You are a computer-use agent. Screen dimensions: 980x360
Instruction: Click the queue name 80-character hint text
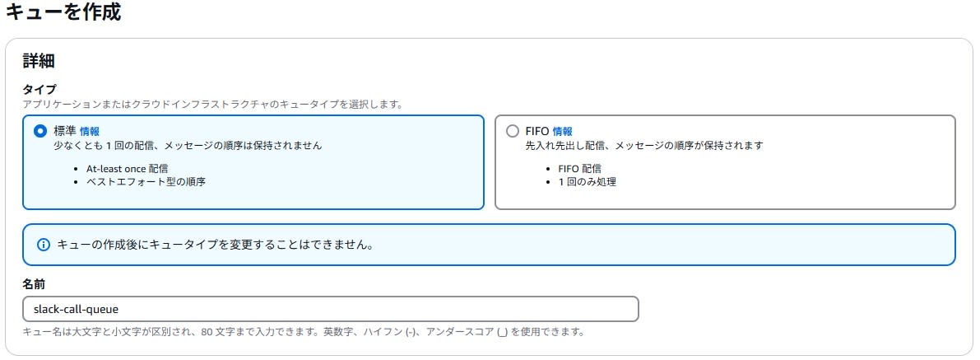click(x=303, y=332)
